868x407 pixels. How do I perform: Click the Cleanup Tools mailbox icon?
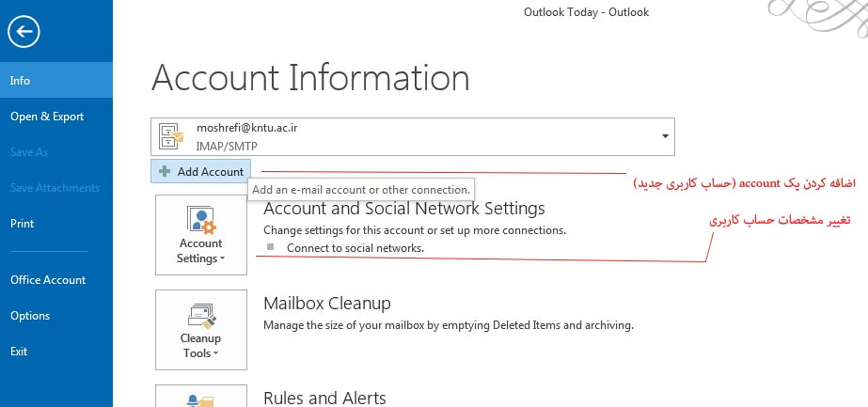click(x=201, y=316)
